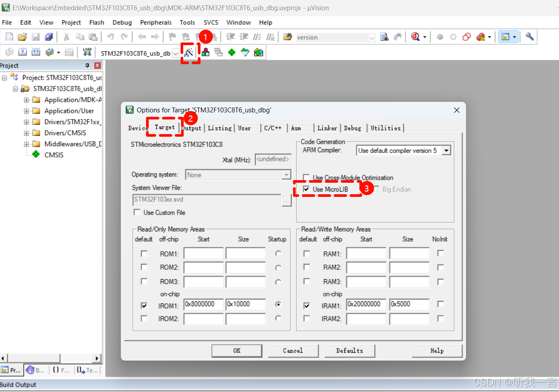Open the Flash menu
The height and width of the screenshot is (392, 559).
click(x=96, y=23)
